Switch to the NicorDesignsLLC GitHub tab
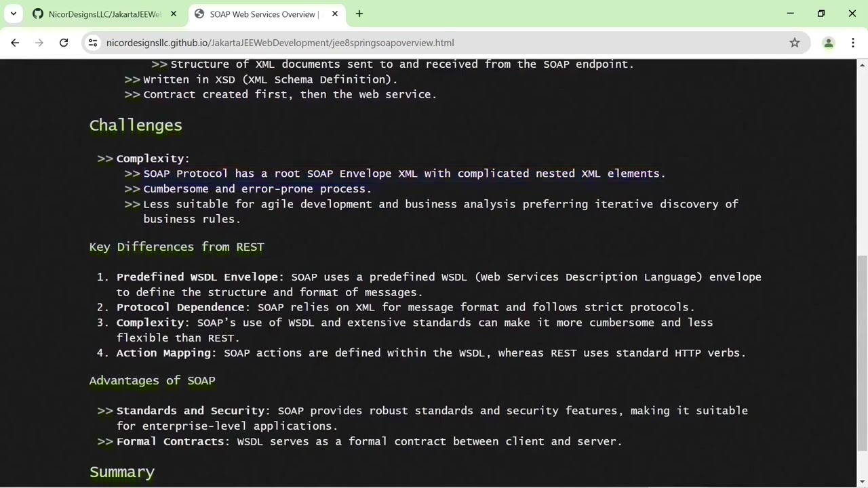Image resolution: width=868 pixels, height=488 pixels. click(105, 14)
